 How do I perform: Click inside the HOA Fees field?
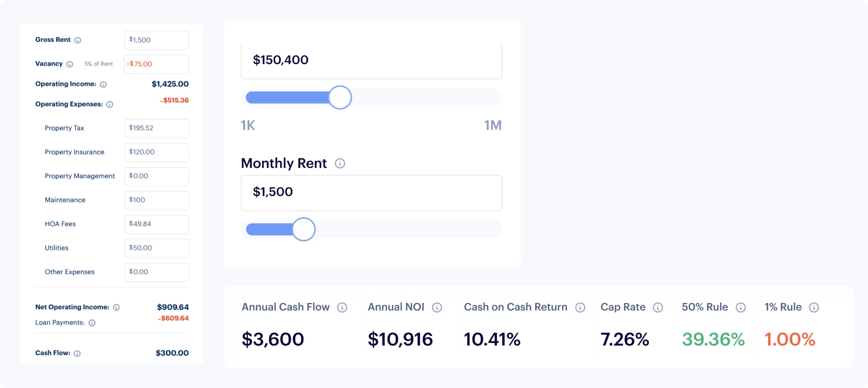point(156,224)
